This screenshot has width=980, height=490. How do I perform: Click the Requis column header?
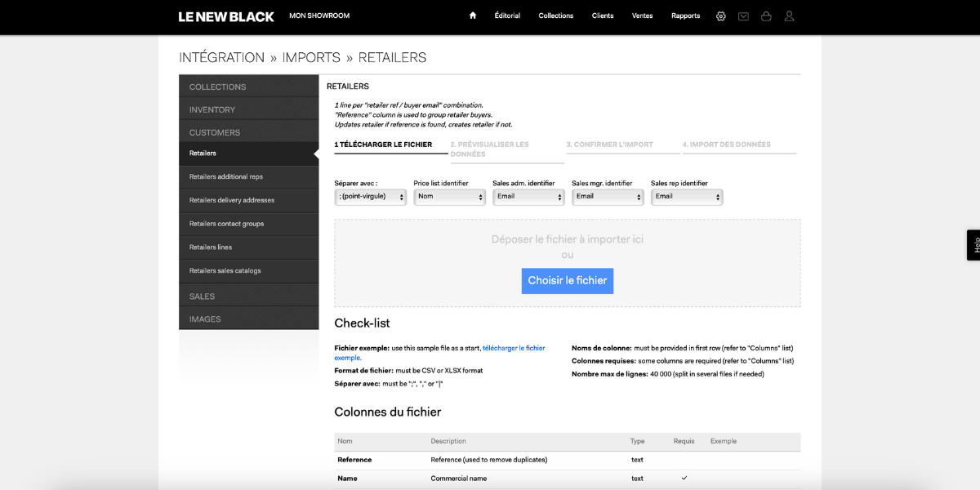(x=684, y=442)
